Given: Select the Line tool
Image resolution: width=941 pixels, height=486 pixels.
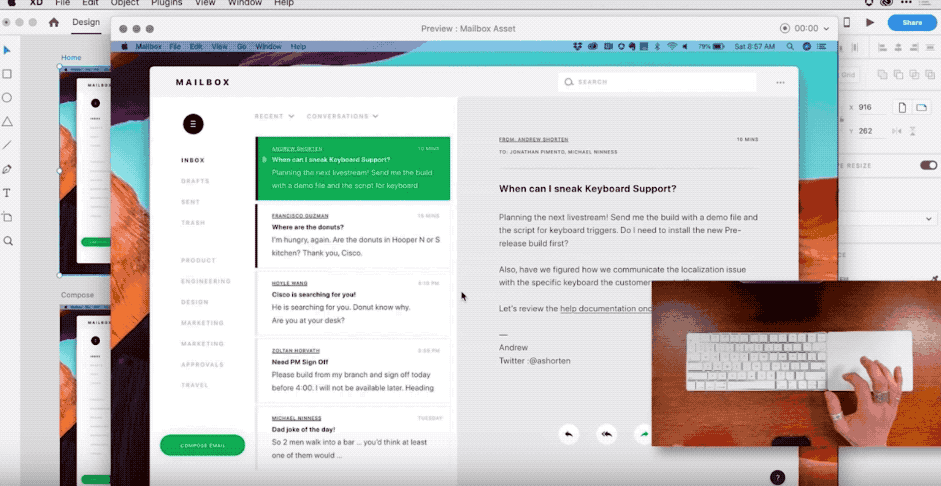Looking at the screenshot, I should click(x=7, y=145).
